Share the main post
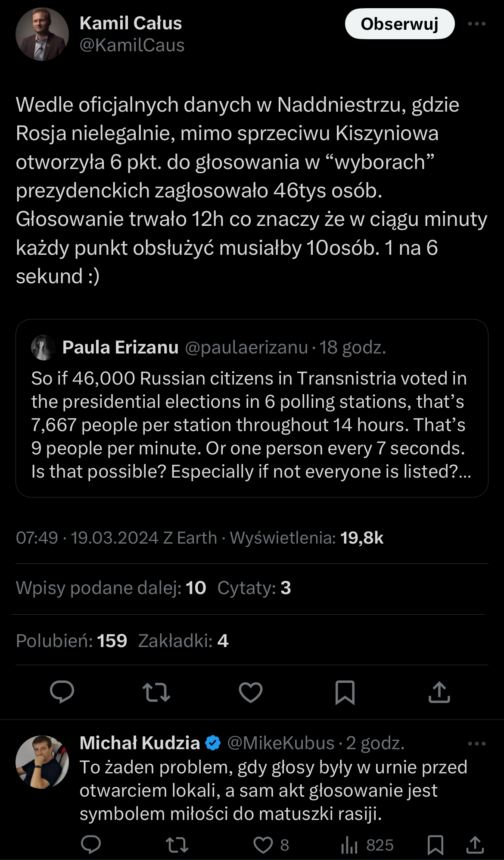The image size is (504, 860). click(439, 692)
